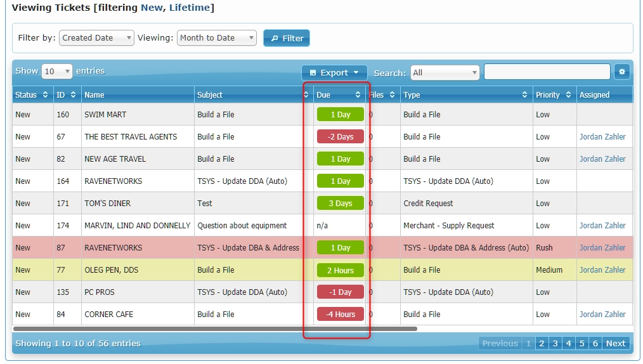Image resolution: width=643 pixels, height=364 pixels.
Task: Sort by Files column sort arrows
Action: click(x=392, y=95)
